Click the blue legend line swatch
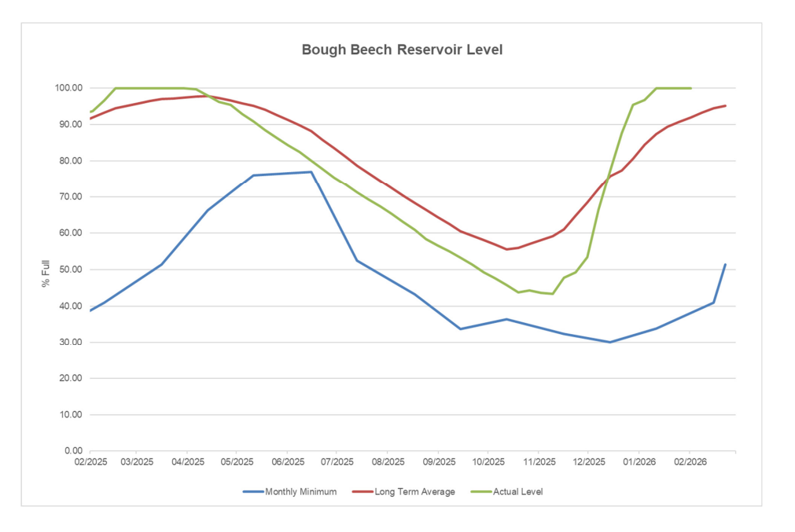This screenshot has height=532, width=795. click(x=252, y=492)
